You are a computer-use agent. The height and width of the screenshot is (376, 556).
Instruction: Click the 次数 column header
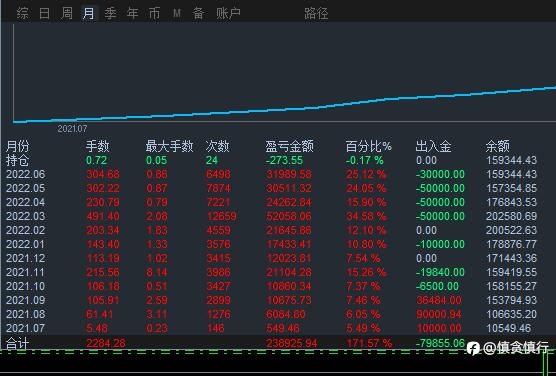(217, 146)
